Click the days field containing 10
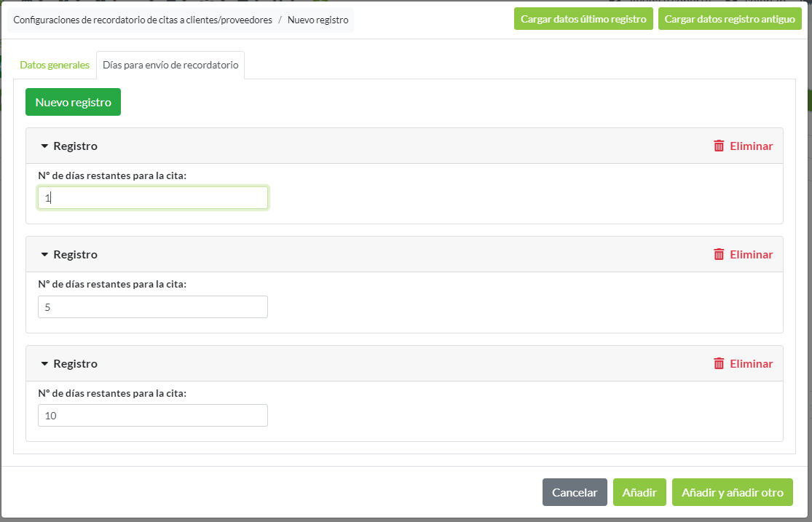Viewport: 812px width, 522px height. [153, 416]
